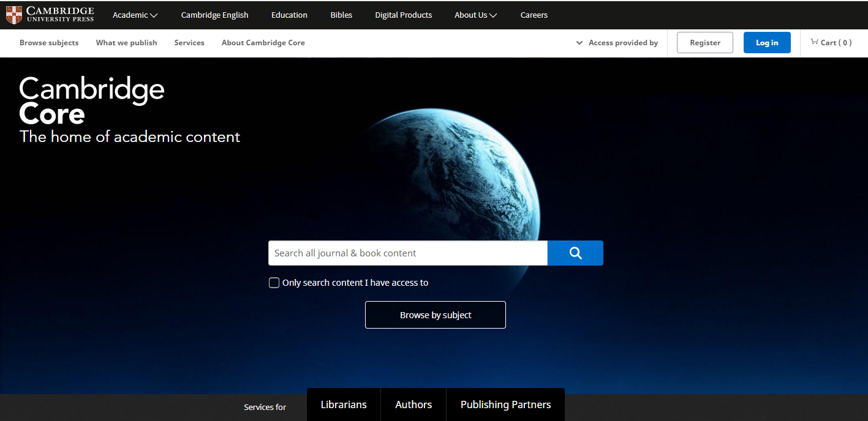Open the Bibles menu link

point(341,15)
